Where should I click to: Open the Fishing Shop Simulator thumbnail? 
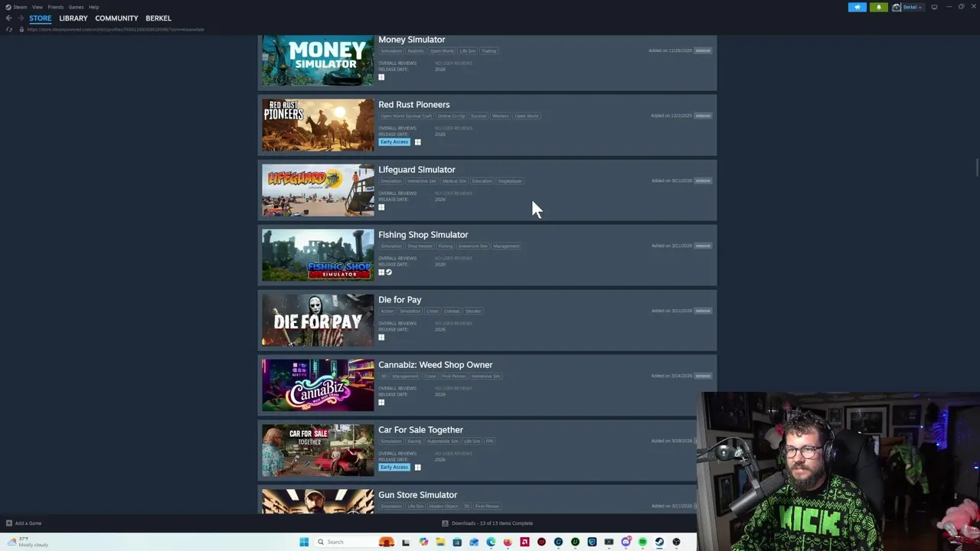click(318, 255)
